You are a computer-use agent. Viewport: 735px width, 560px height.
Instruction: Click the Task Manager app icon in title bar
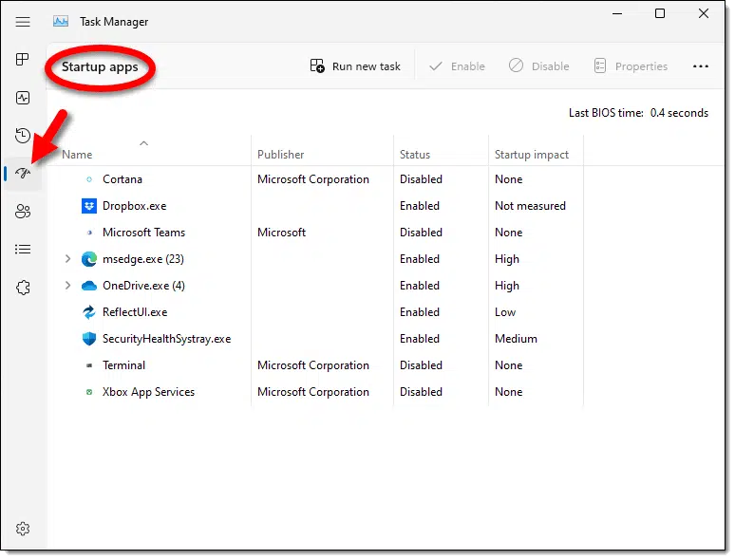pyautogui.click(x=61, y=22)
